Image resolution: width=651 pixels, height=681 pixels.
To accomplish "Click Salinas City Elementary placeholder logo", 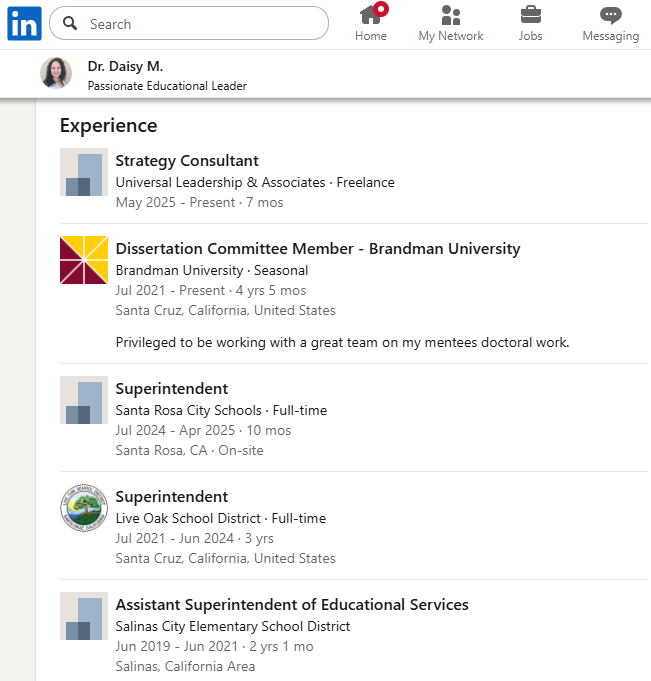I will pyautogui.click(x=84, y=616).
